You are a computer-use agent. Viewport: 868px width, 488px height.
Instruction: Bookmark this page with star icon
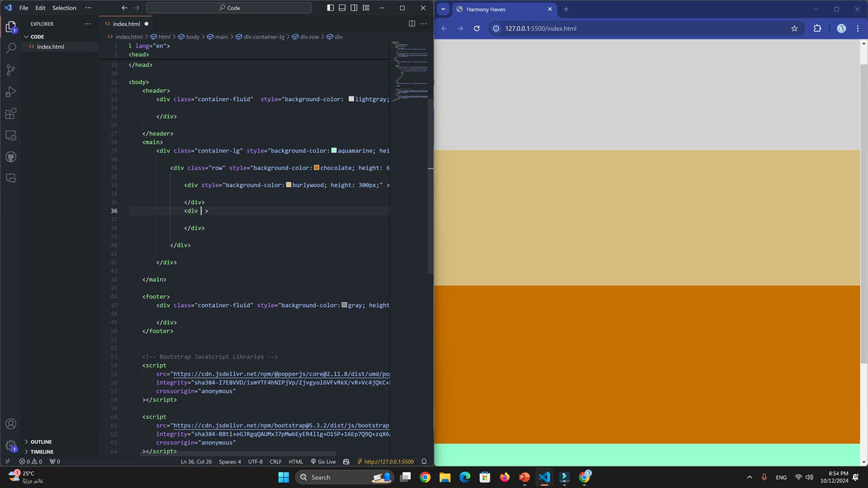point(794,28)
